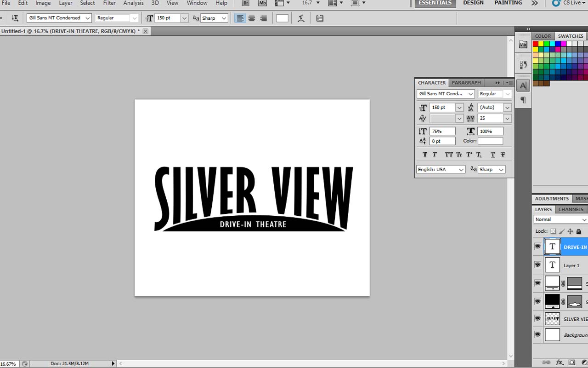Toggle Underline in Character panel
The width and height of the screenshot is (588, 368).
(493, 155)
